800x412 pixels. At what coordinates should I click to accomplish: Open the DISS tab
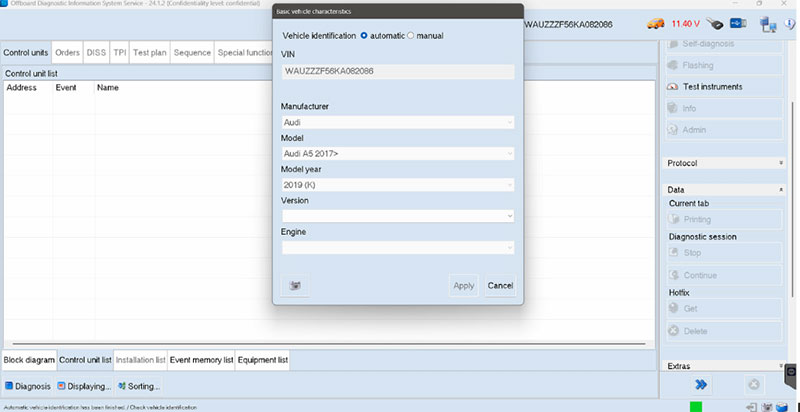[96, 53]
